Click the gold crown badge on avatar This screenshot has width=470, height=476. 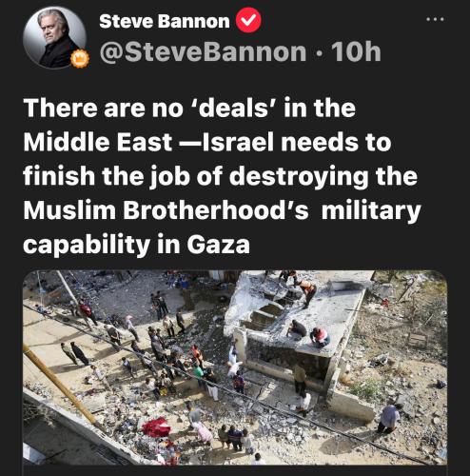(78, 59)
